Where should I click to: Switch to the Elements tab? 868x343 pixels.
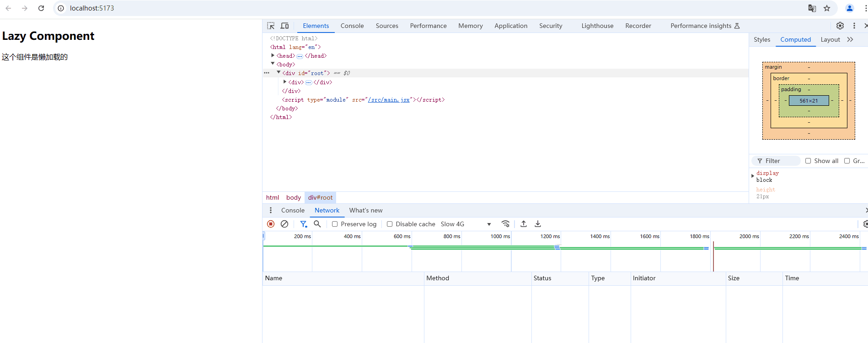[316, 26]
